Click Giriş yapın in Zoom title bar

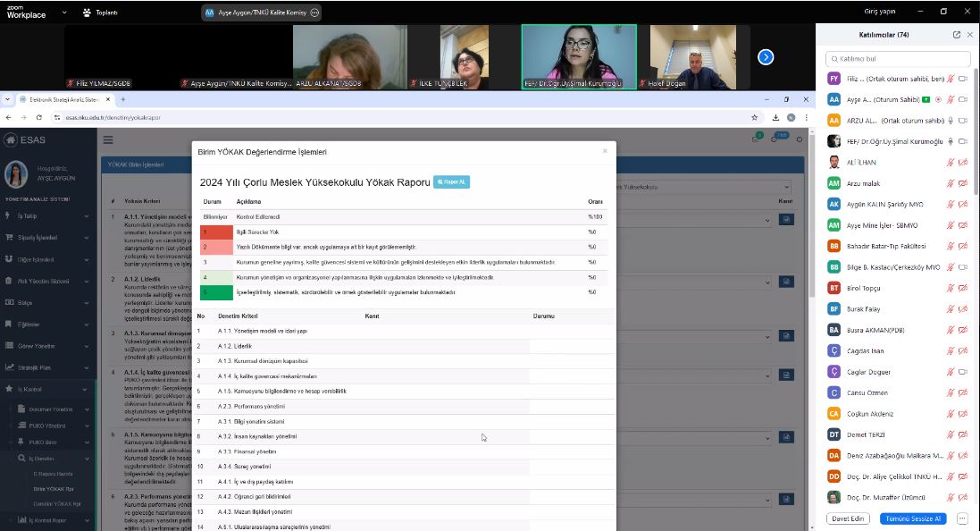[x=879, y=12]
